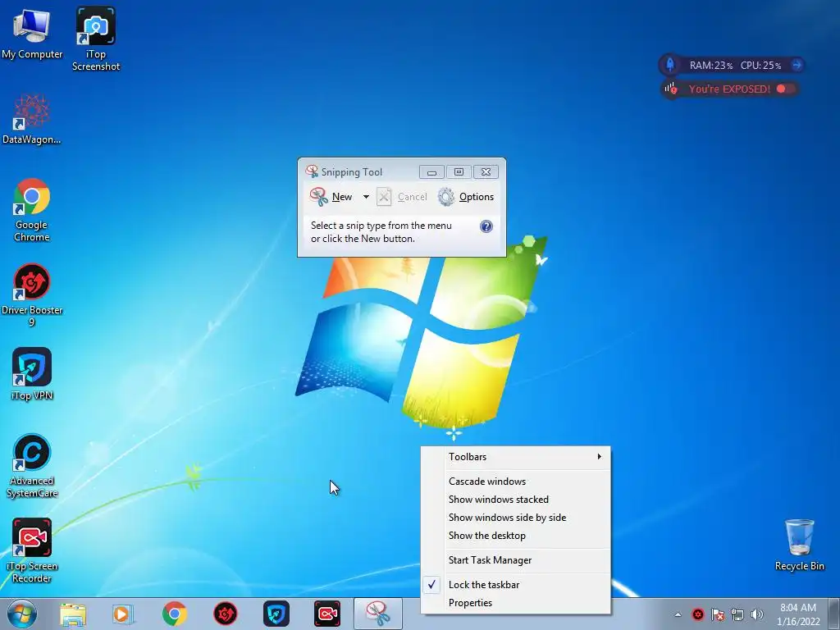Open Chrome from the taskbar
840x630 pixels.
click(x=174, y=614)
